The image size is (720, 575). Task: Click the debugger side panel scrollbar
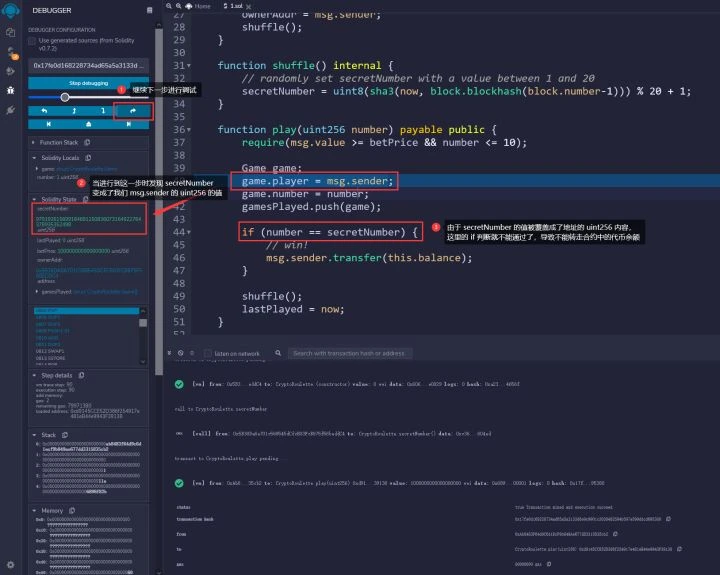pyautogui.click(x=159, y=202)
